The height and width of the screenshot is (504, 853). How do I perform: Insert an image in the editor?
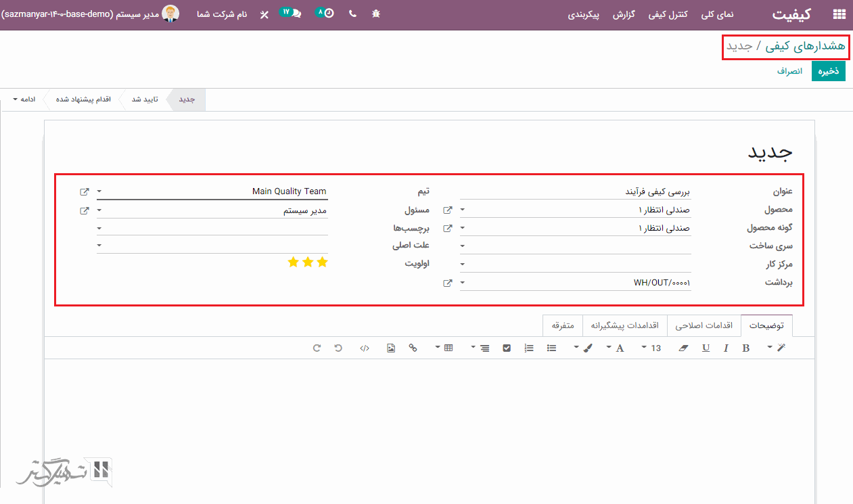pos(391,348)
